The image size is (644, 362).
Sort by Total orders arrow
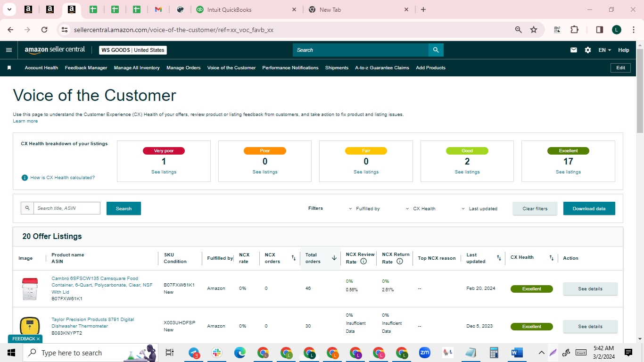pyautogui.click(x=334, y=258)
